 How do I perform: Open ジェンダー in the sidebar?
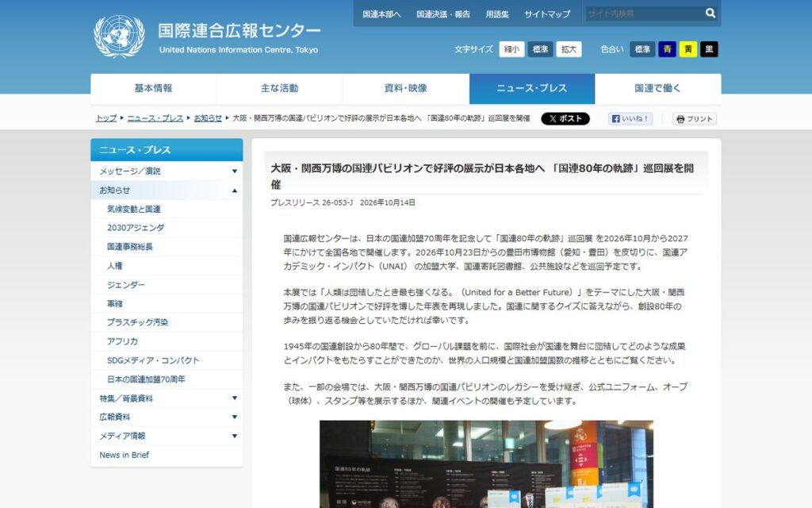(126, 285)
